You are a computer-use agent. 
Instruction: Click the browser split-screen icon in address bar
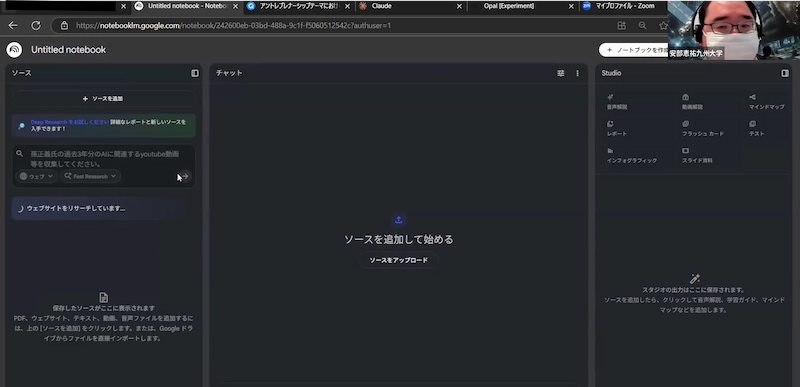621,25
